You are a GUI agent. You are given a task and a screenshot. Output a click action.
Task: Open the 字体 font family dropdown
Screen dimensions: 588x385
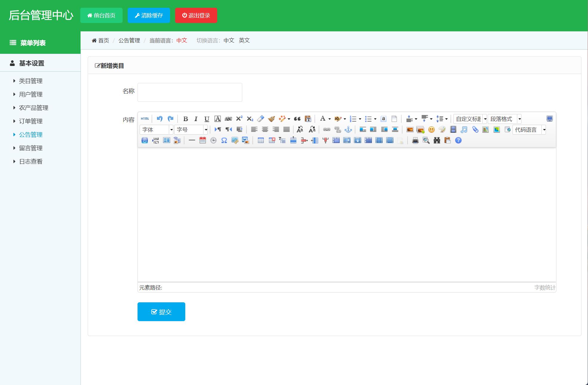tap(156, 130)
